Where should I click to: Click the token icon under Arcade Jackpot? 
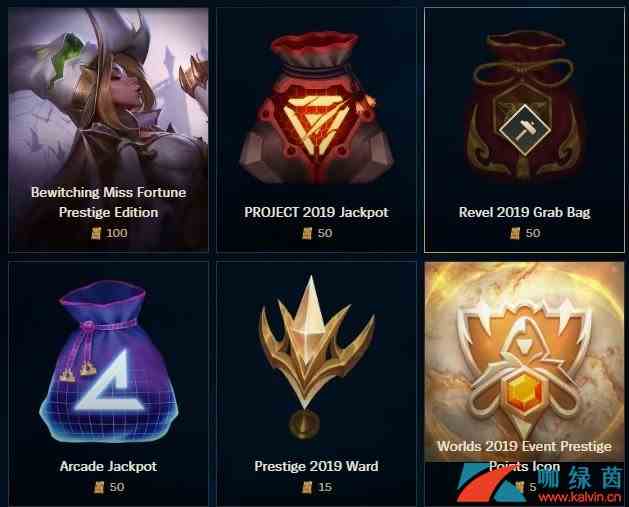(99, 487)
